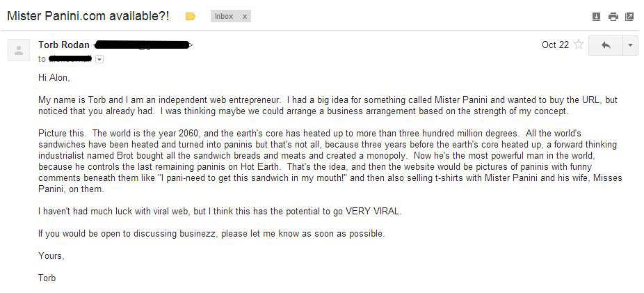This screenshot has width=644, height=293.
Task: Click the sender's profile avatar
Action: [x=19, y=50]
